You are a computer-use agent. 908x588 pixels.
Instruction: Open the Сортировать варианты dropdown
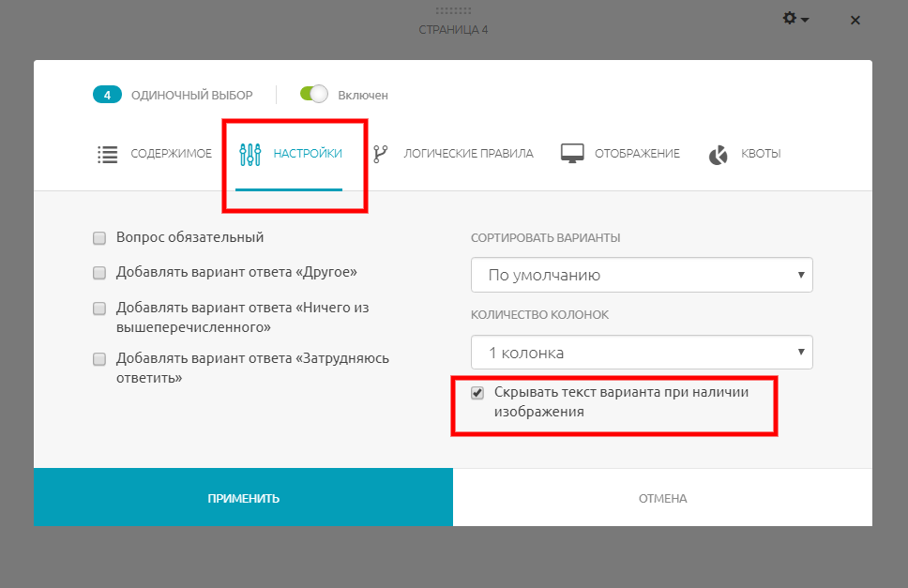(x=642, y=275)
